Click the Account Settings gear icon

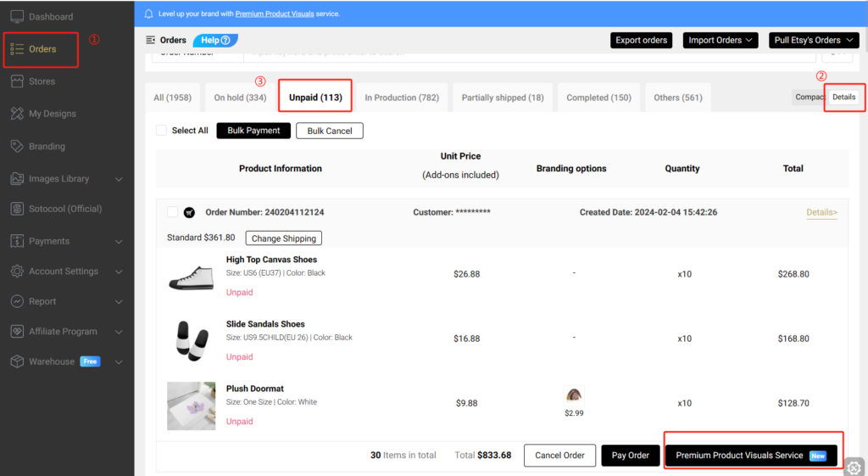[17, 272]
